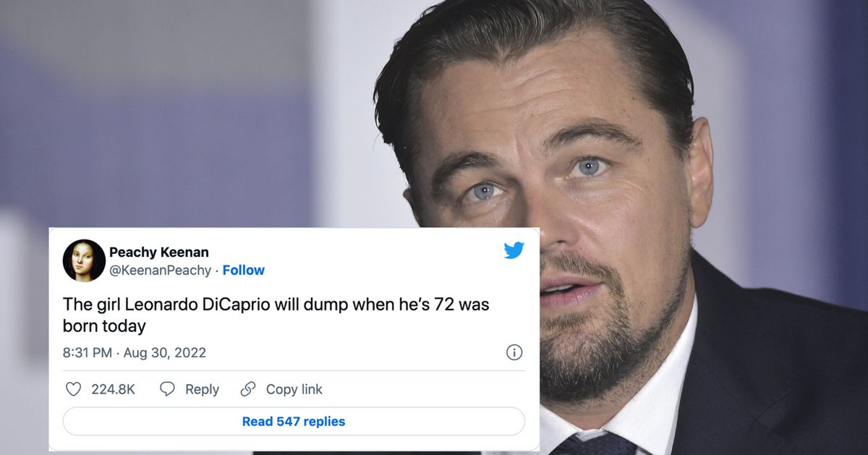Open the tweet info circle icon
Image resolution: width=868 pixels, height=455 pixels.
pos(514,352)
